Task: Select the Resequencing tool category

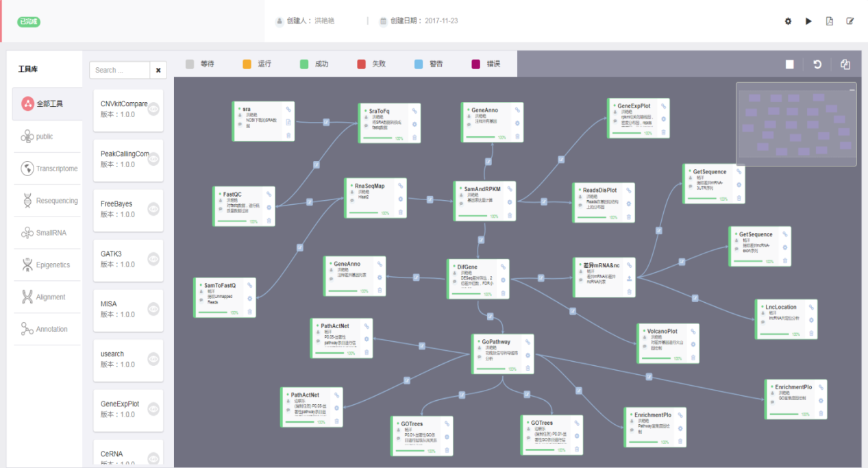Action: [x=48, y=201]
